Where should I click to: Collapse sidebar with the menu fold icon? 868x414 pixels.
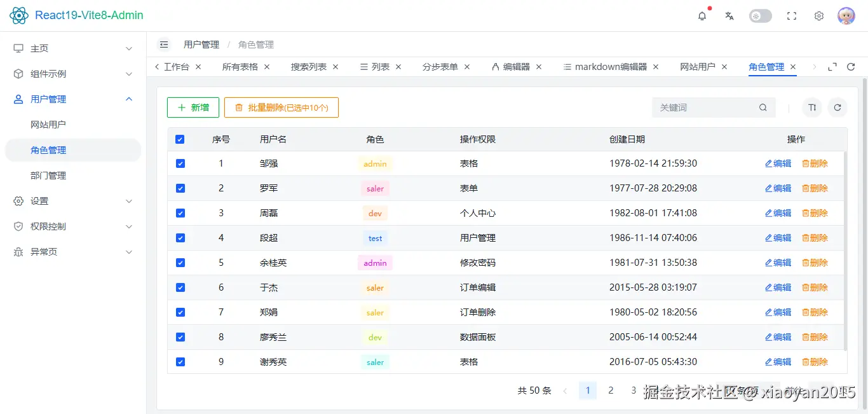(164, 45)
